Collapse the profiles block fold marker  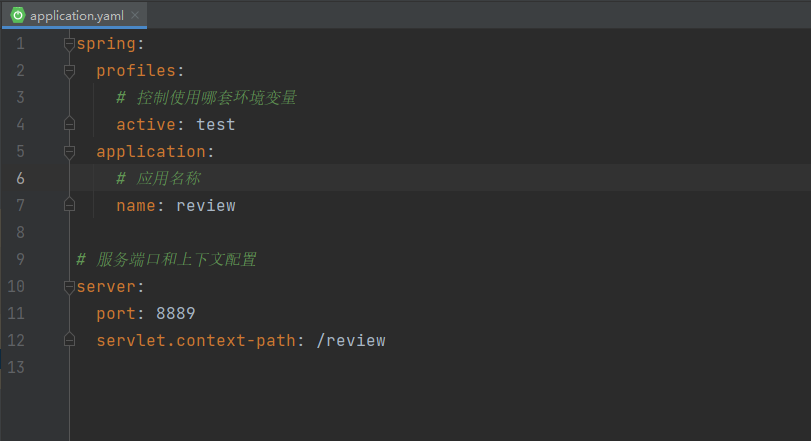point(69,71)
